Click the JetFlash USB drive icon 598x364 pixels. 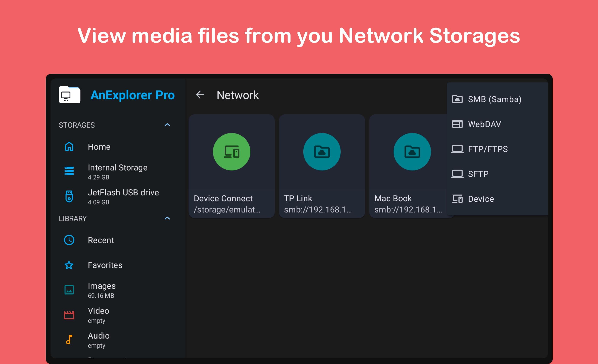69,196
